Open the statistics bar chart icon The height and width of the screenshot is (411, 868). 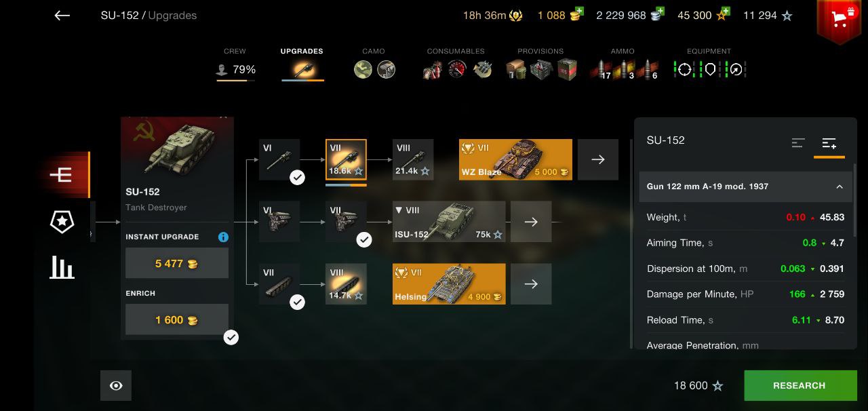[62, 267]
